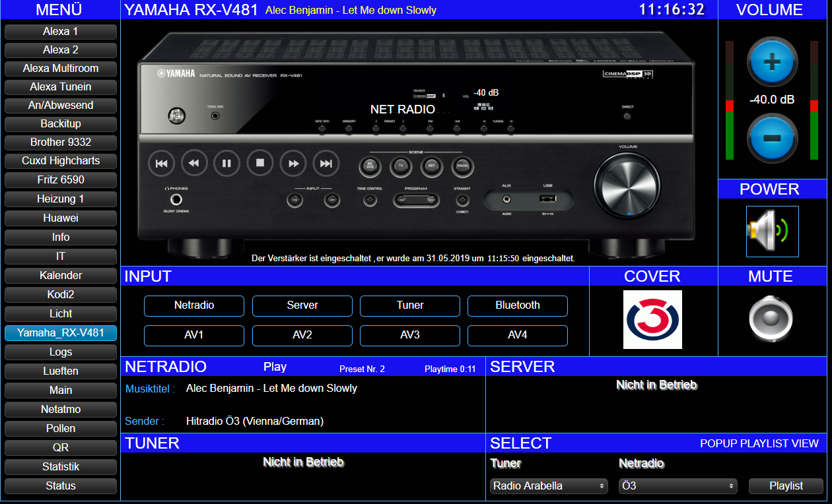Image resolution: width=832 pixels, height=504 pixels.
Task: Click the stop button on receiver
Action: click(260, 163)
